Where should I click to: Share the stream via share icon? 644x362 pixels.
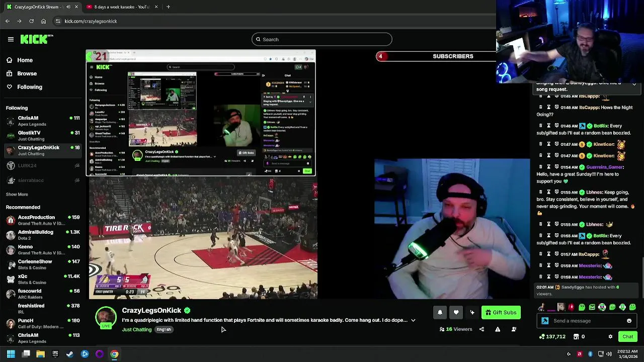[481, 329]
